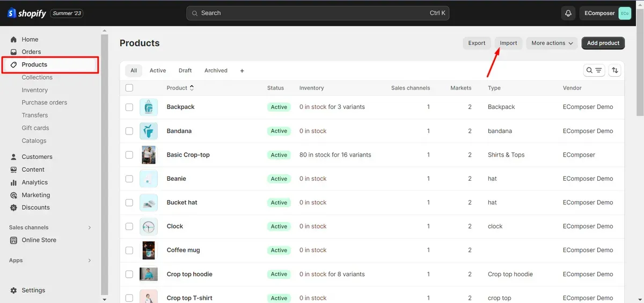Click the Home icon in sidebar
The image size is (644, 303).
pos(14,40)
